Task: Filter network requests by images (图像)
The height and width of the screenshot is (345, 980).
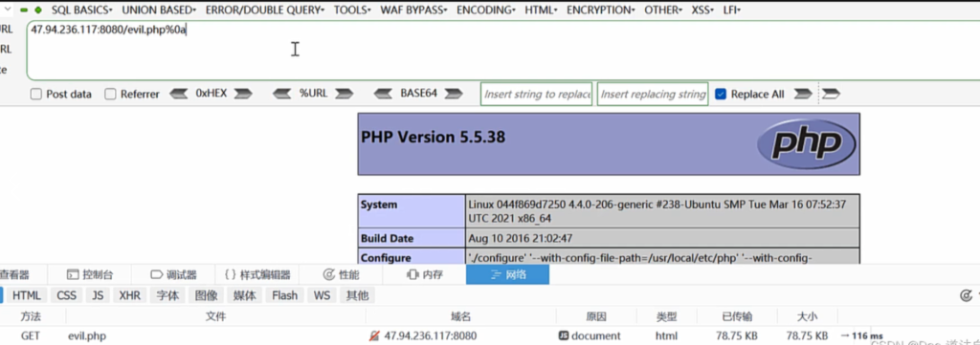Action: click(x=207, y=295)
